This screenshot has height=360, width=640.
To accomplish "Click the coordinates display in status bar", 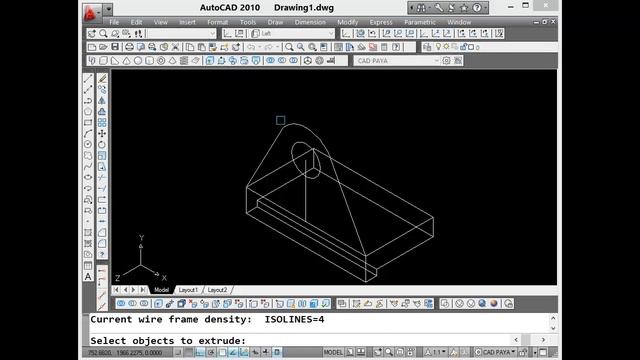I will pos(125,352).
